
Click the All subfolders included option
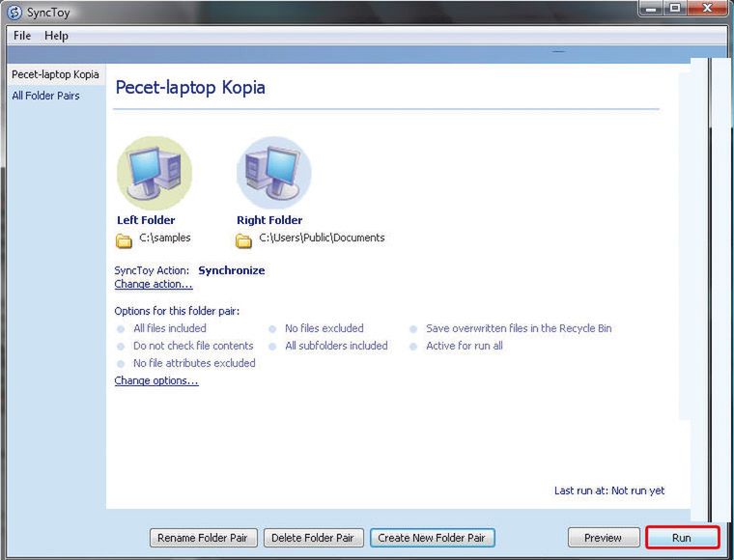point(336,346)
